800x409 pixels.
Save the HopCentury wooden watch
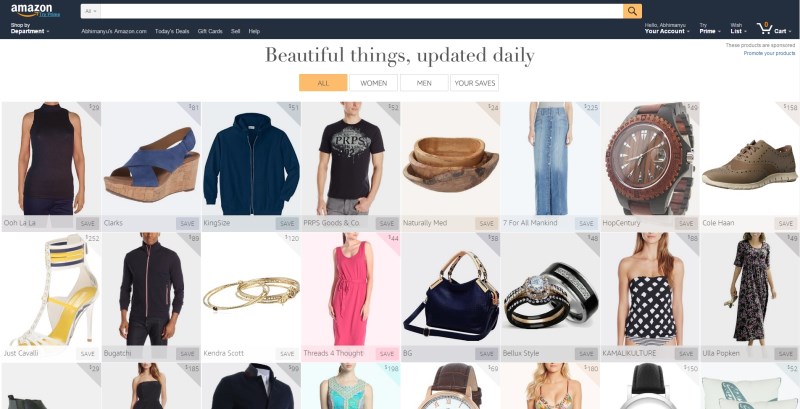[686, 223]
